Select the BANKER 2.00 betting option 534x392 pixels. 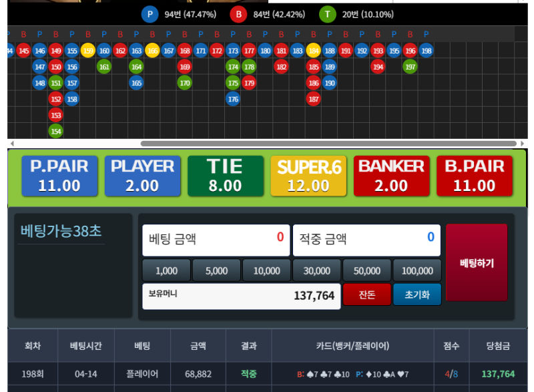(391, 176)
